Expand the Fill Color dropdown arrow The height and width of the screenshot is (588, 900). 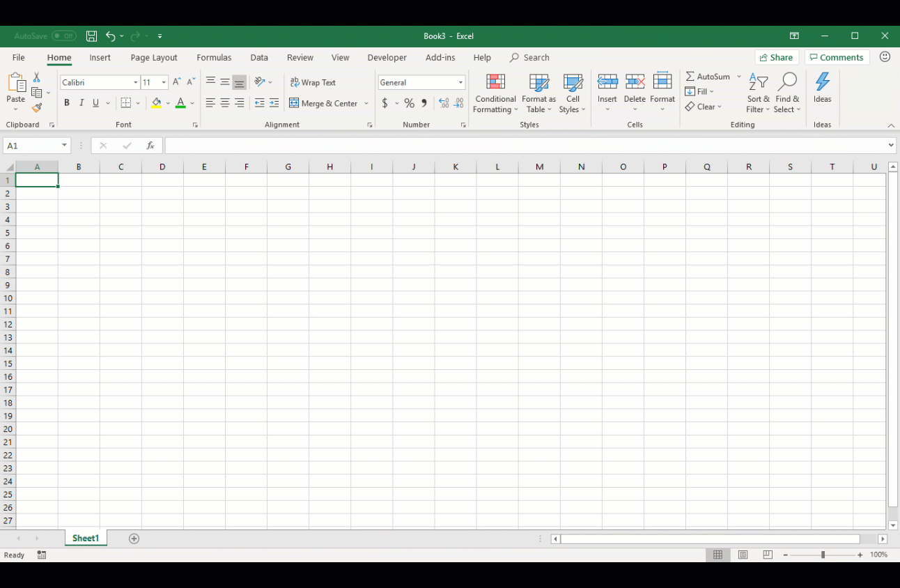click(x=167, y=103)
